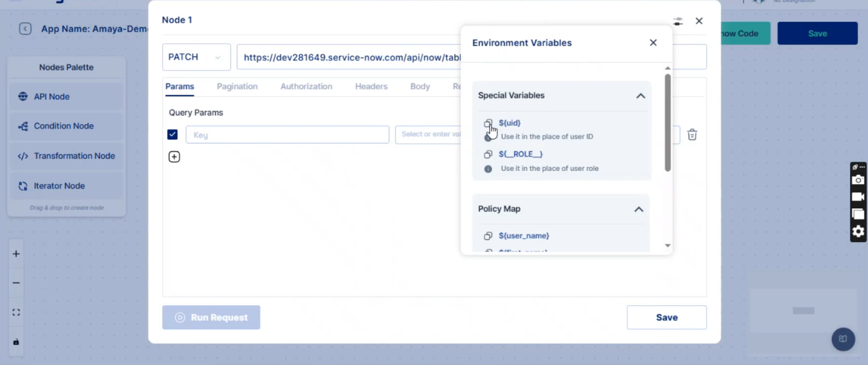Save the Node 1 dialog
The height and width of the screenshot is (365, 868).
pos(667,318)
